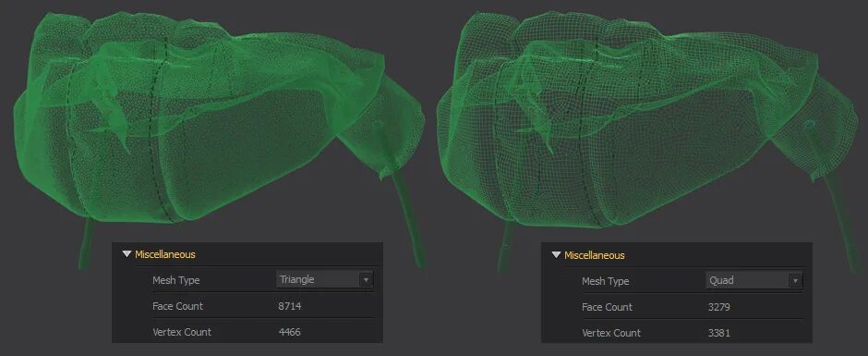Viewport: 868px width, 356px height.
Task: Click the dropdown arrow beside Quad
Action: click(795, 281)
